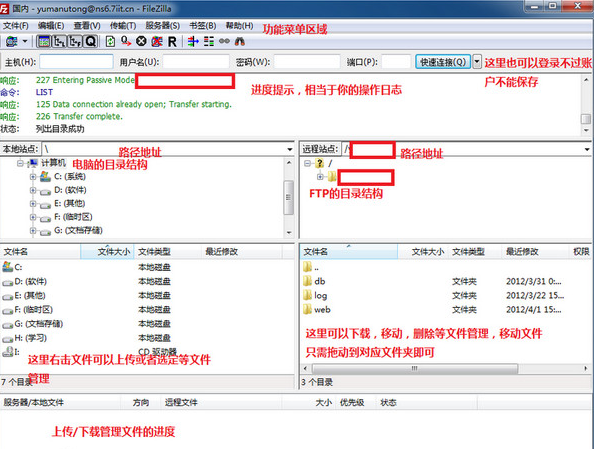Open the 远程站点 path dropdown
The height and width of the screenshot is (449, 594).
point(587,149)
